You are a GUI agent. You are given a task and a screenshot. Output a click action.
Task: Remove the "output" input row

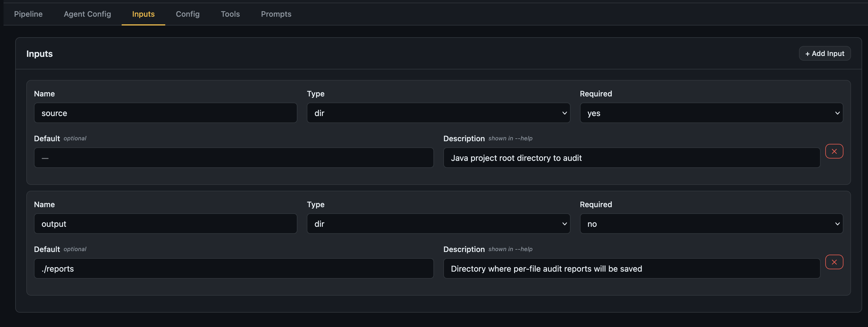834,262
